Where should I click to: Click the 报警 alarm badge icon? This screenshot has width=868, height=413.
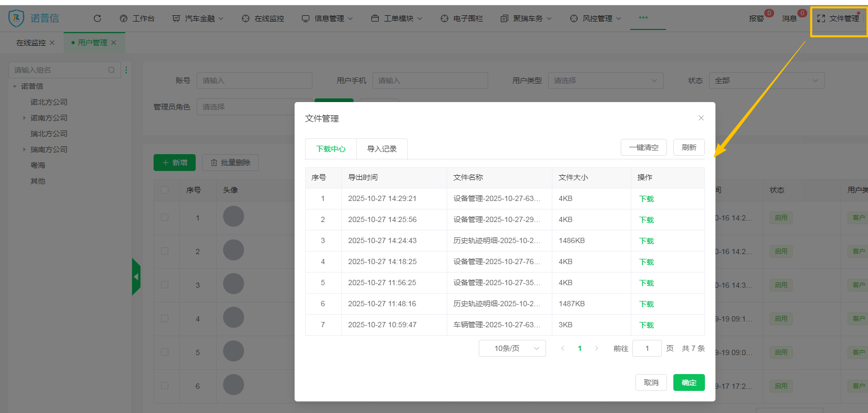769,14
